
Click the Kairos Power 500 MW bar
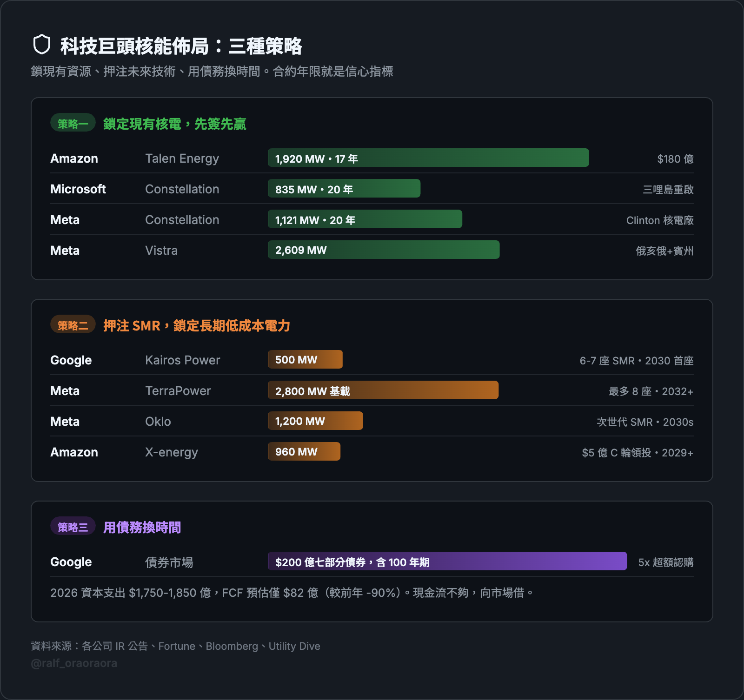click(x=305, y=360)
